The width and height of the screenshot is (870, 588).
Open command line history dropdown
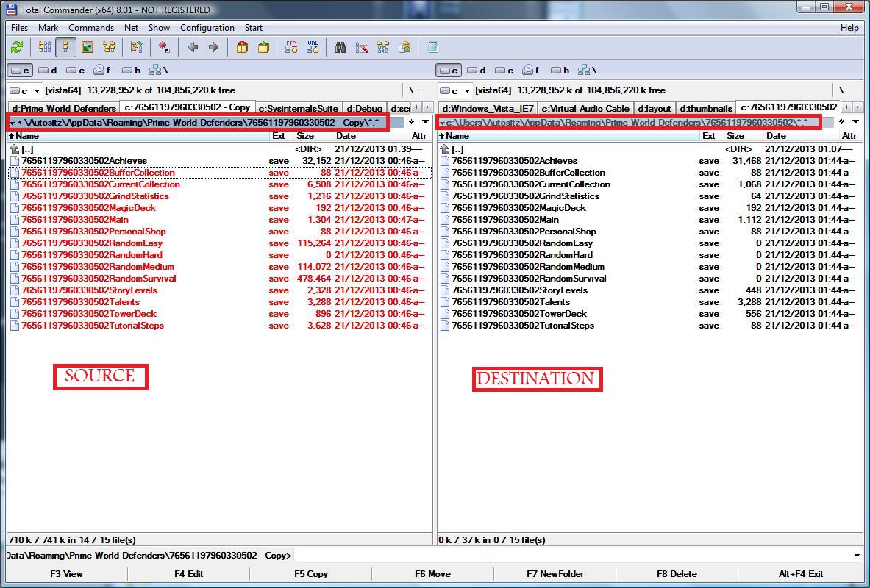(857, 555)
